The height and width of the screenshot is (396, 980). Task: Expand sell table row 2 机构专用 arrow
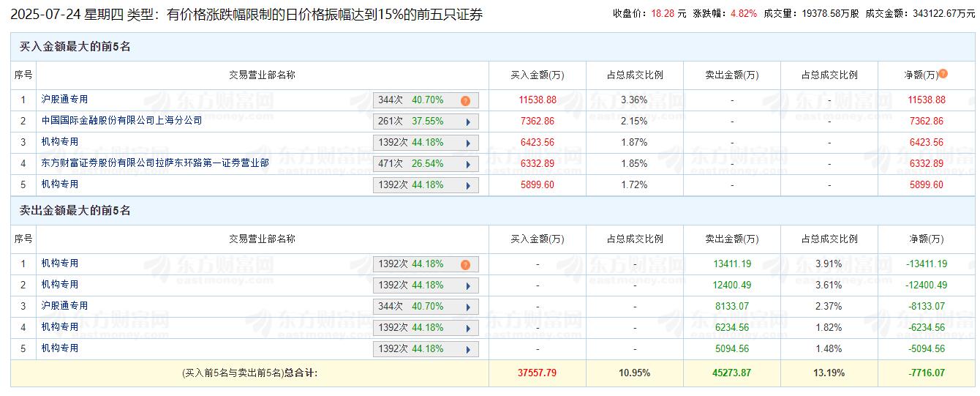467,286
